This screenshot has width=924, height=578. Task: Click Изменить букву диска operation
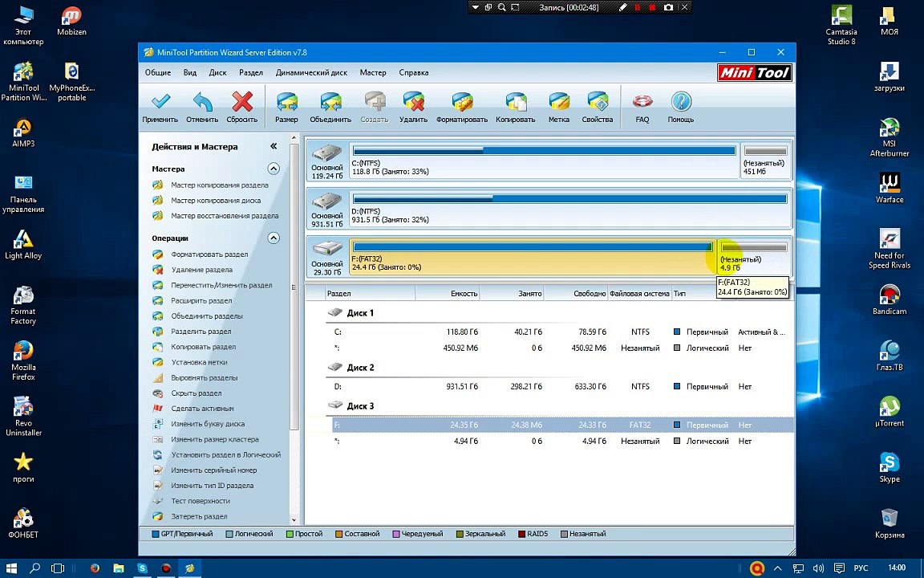pos(208,424)
